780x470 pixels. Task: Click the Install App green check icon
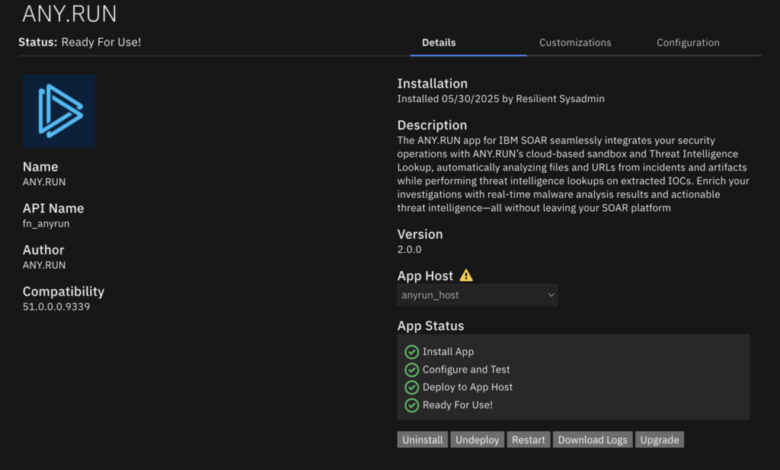[x=411, y=352]
